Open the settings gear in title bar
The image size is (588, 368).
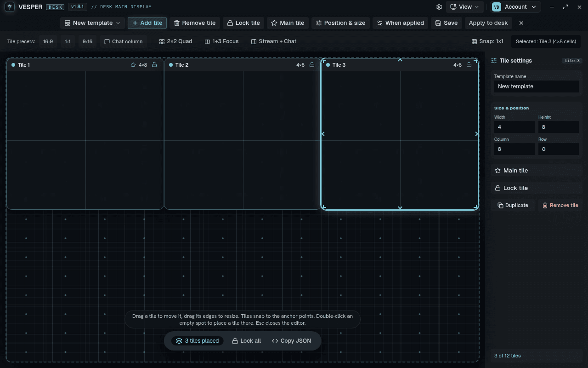(x=439, y=7)
